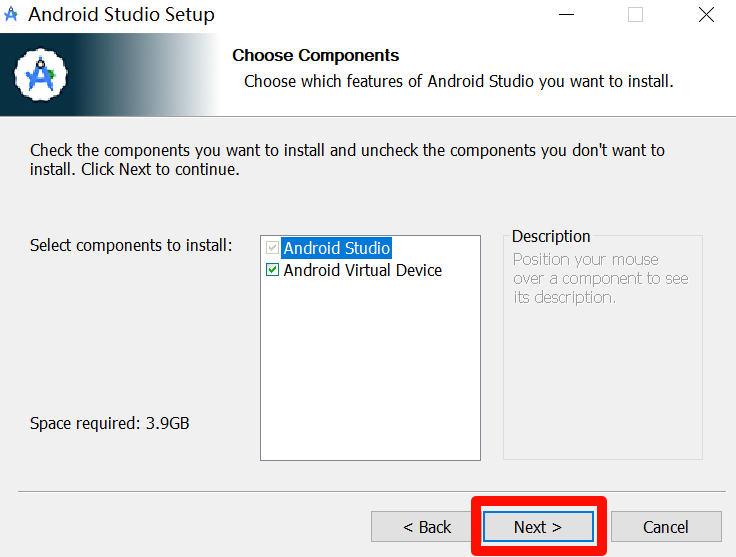The image size is (736, 557).
Task: Minimize the setup window
Action: [567, 15]
